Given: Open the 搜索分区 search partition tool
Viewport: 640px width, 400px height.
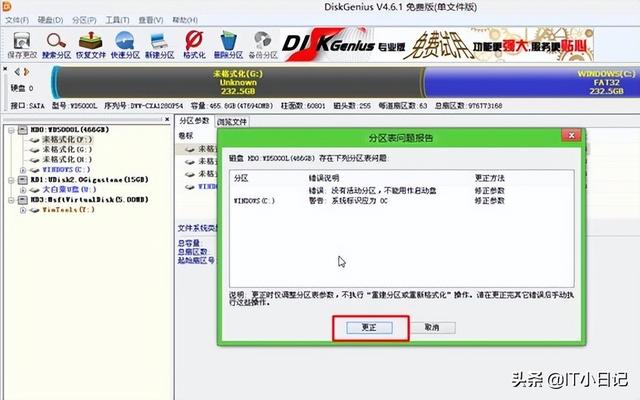Looking at the screenshot, I should pyautogui.click(x=56, y=45).
